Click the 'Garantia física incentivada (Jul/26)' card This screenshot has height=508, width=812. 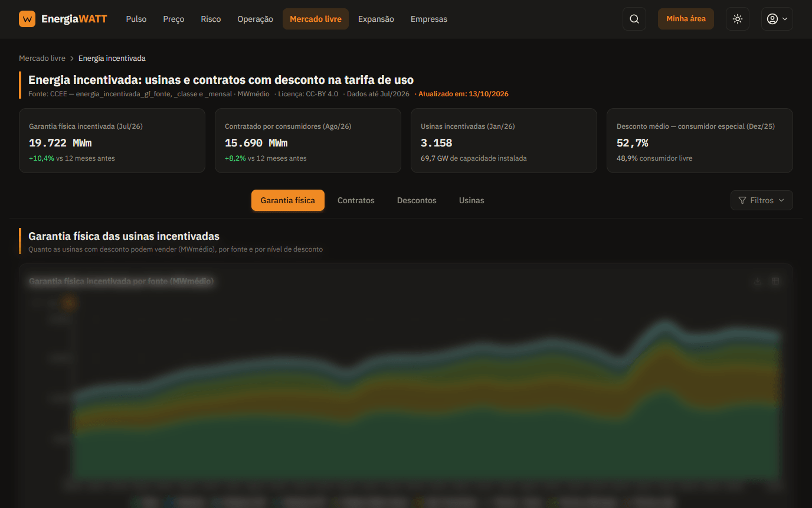point(112,141)
